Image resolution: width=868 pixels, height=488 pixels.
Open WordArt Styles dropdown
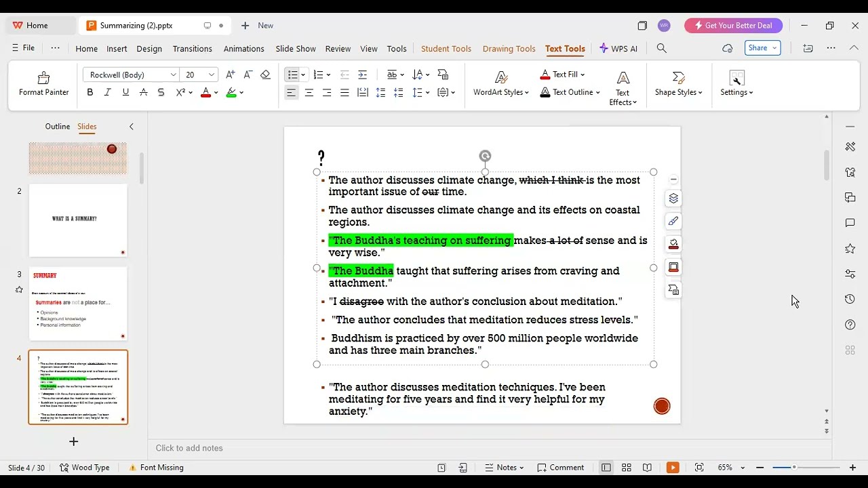click(x=501, y=84)
